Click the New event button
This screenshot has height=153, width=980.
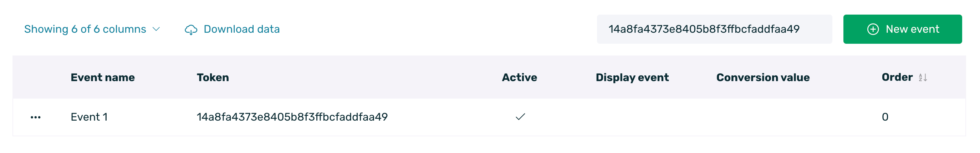pyautogui.click(x=902, y=29)
